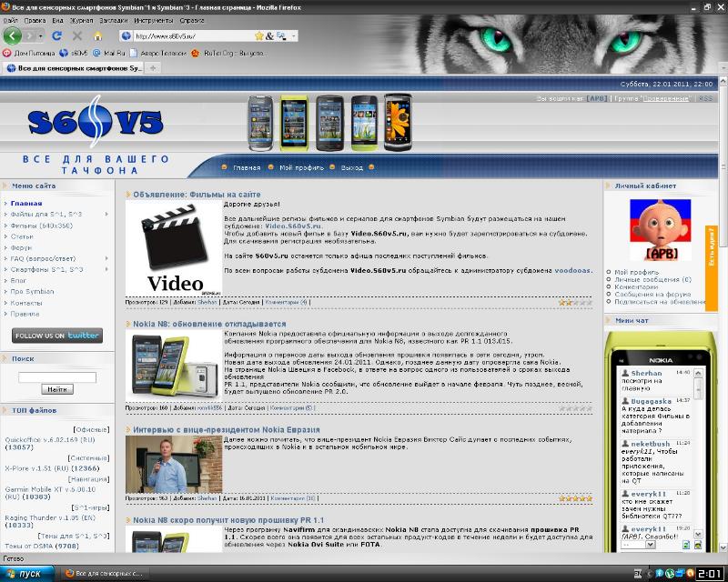
Task: Click the address bar URL field
Action: pyautogui.click(x=193, y=35)
